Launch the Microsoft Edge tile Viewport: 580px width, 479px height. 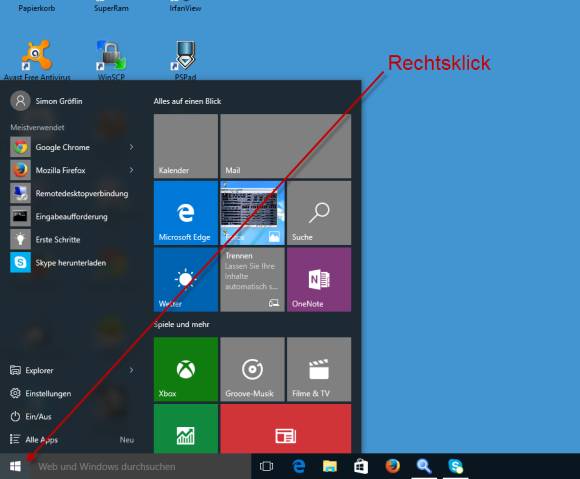[x=186, y=213]
